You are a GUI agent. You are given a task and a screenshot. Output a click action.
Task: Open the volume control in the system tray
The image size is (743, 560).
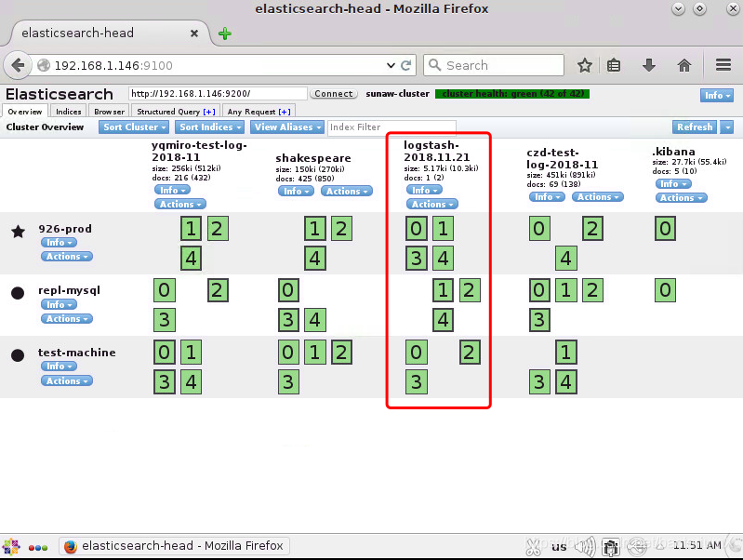tap(585, 547)
